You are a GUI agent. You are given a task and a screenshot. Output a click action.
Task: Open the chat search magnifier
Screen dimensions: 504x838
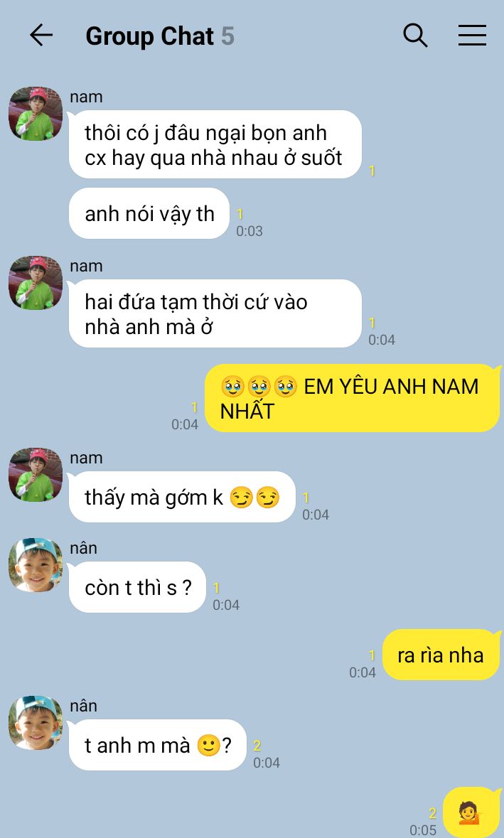[415, 36]
